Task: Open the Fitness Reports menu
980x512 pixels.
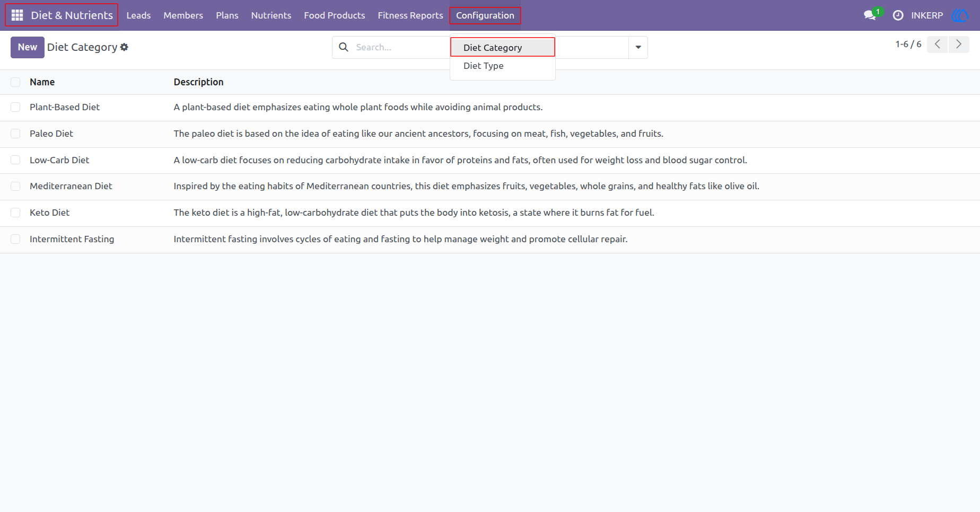Action: (410, 15)
